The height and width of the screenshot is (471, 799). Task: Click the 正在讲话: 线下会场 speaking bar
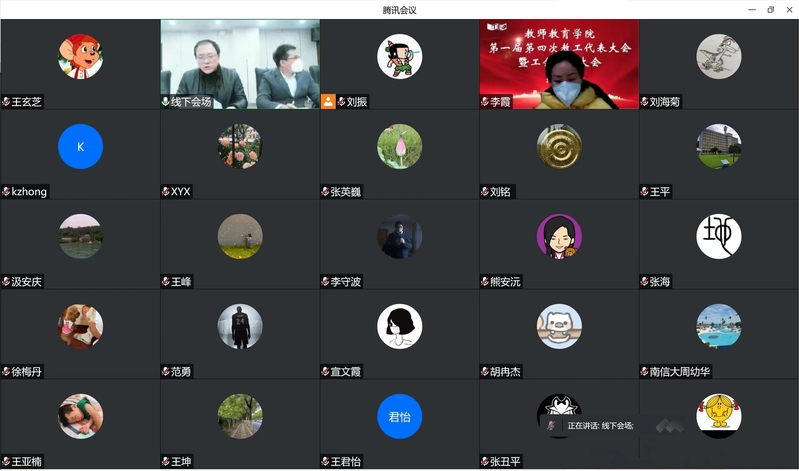(x=591, y=426)
